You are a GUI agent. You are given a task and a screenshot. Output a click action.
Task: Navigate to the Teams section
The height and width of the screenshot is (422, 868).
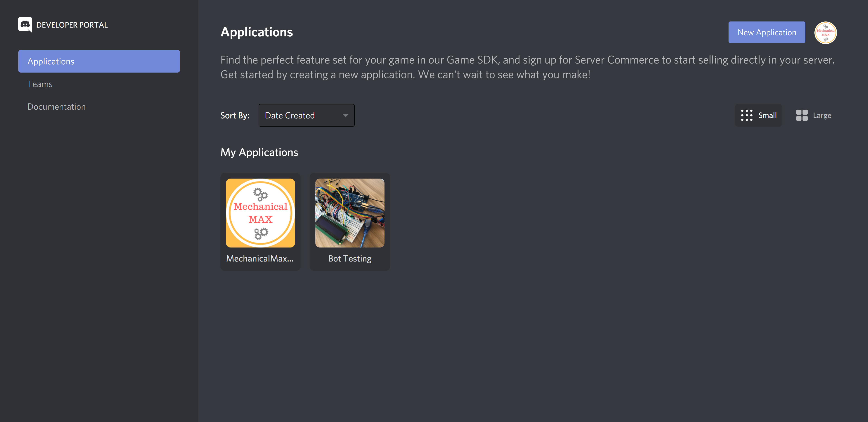pyautogui.click(x=40, y=84)
